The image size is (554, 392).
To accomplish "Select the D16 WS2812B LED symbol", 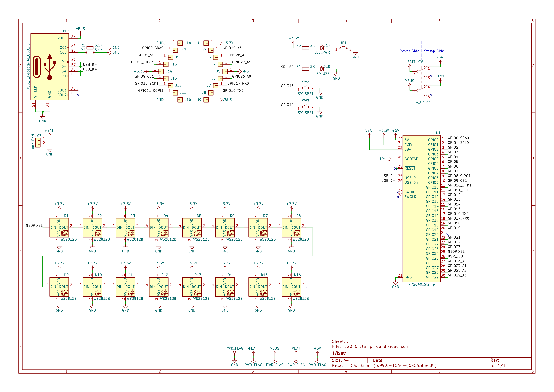I will pos(291,287).
